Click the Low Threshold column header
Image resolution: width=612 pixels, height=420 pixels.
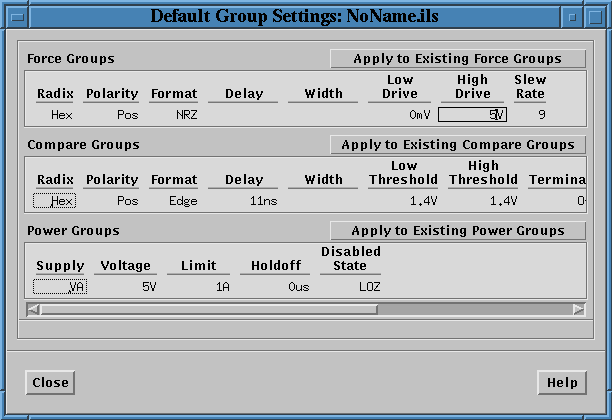click(403, 173)
